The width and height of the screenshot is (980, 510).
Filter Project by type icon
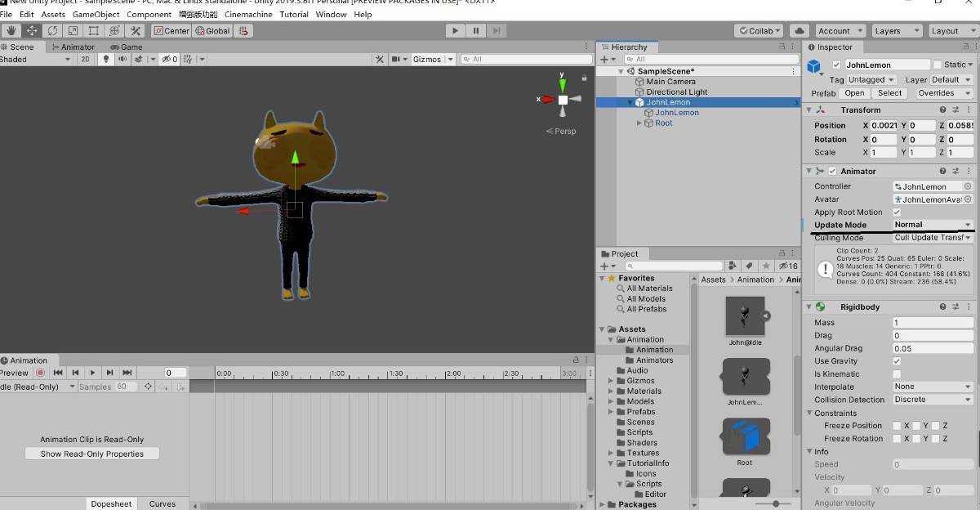pos(734,266)
